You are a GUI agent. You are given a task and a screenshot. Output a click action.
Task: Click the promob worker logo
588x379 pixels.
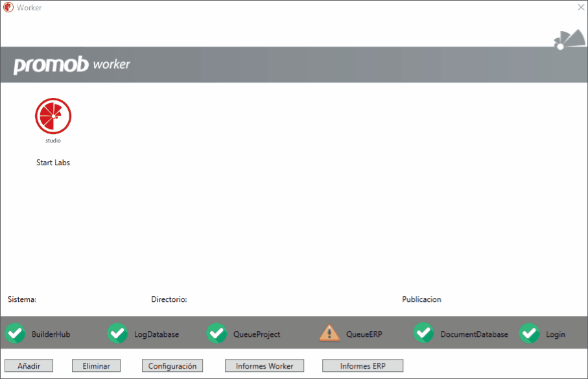pos(71,65)
